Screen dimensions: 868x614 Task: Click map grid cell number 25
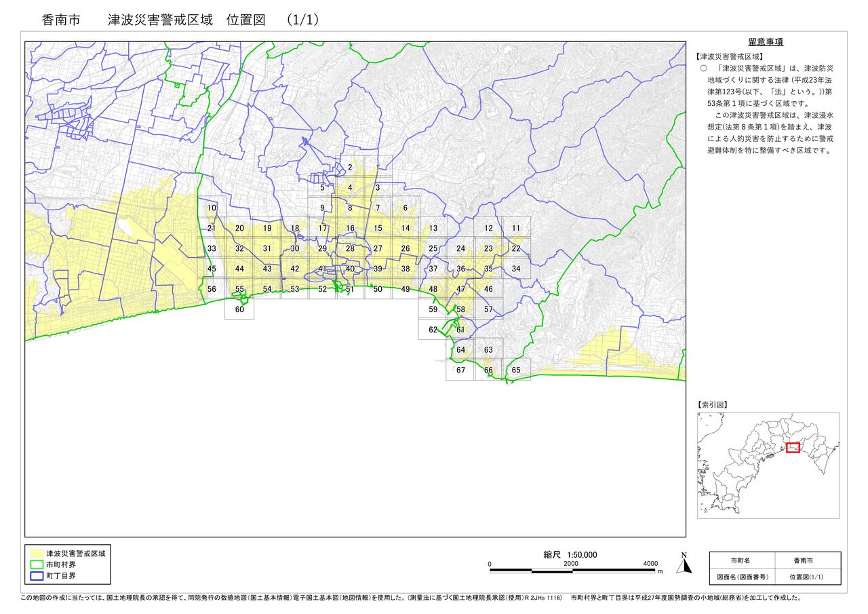pyautogui.click(x=433, y=248)
